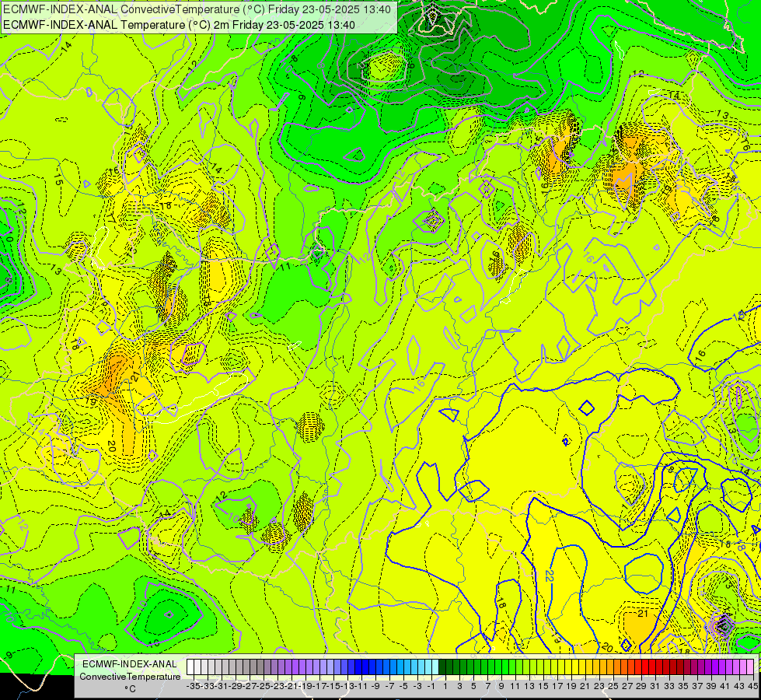Click the legend word 'ConvectiveTemperature'
The height and width of the screenshot is (700, 761).
coord(130,677)
